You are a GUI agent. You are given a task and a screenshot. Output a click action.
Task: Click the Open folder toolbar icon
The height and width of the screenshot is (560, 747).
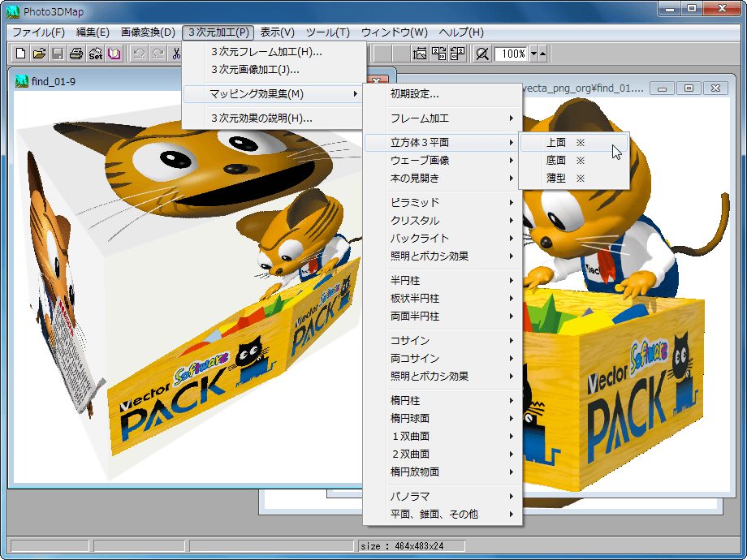click(x=39, y=54)
